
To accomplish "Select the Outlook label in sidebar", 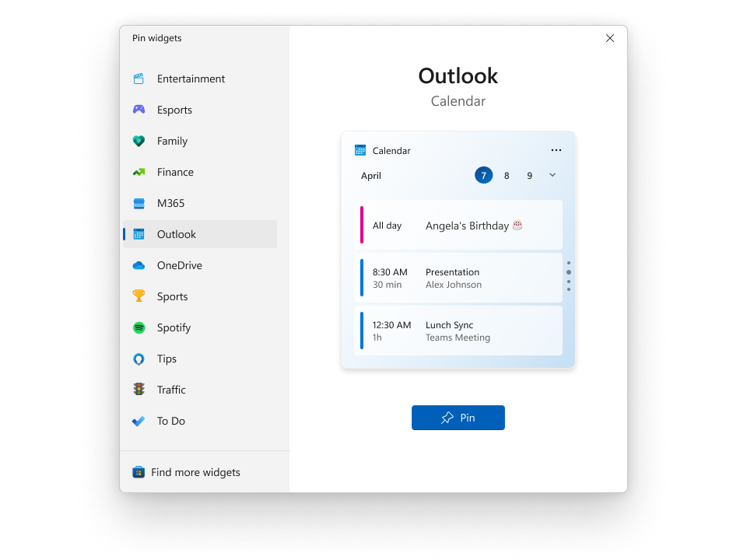I will [x=177, y=234].
